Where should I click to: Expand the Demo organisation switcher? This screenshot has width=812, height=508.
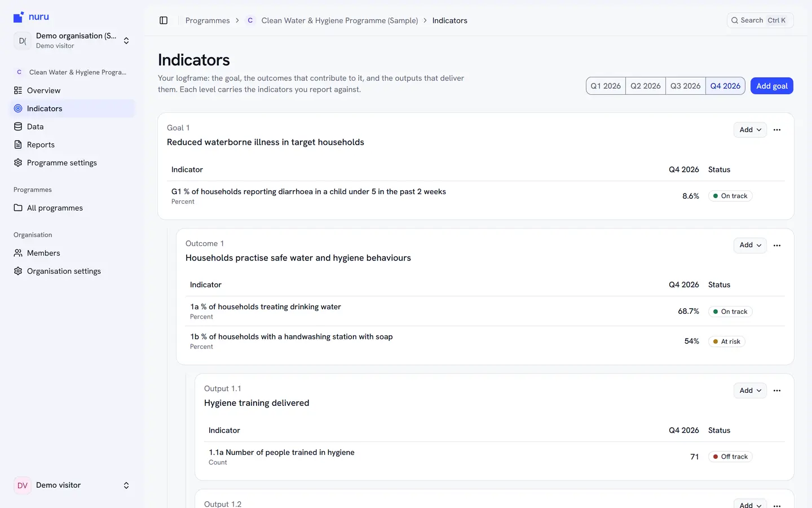pyautogui.click(x=72, y=41)
